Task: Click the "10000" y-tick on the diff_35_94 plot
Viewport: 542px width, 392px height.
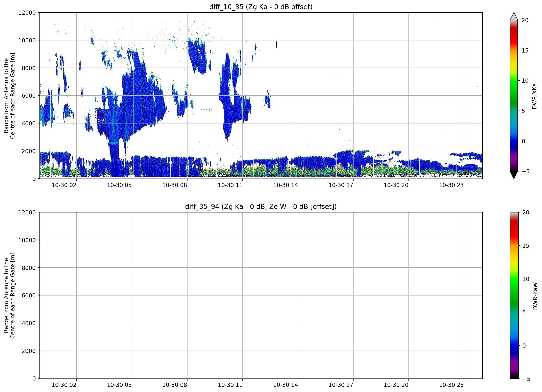Action: (27, 240)
